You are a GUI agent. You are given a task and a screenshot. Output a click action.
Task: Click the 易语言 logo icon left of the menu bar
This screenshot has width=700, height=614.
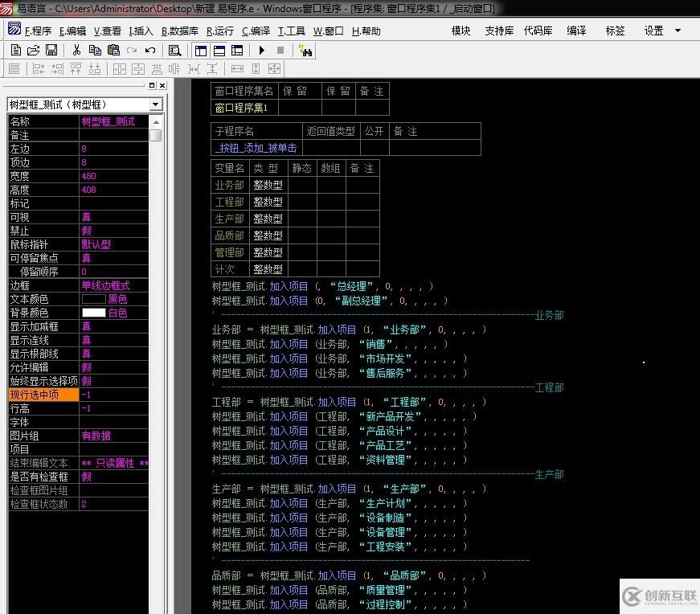(x=14, y=29)
